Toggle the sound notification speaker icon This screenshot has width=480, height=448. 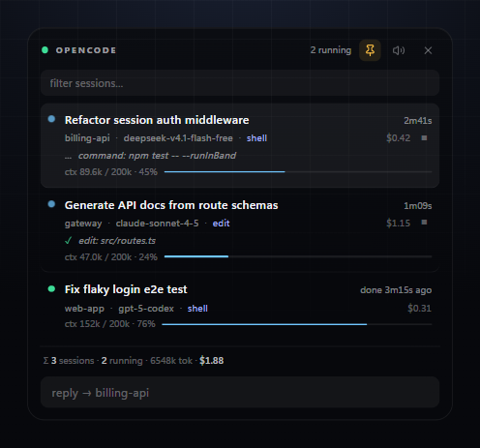399,50
